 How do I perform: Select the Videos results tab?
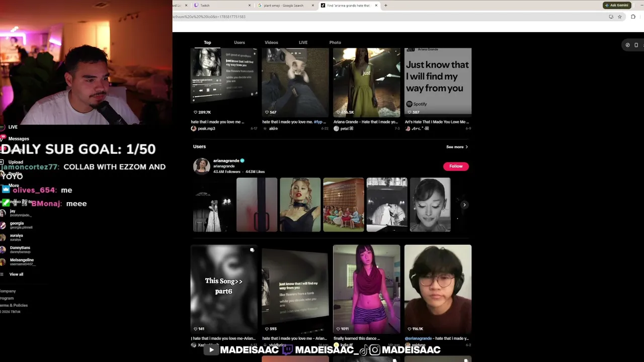point(271,43)
